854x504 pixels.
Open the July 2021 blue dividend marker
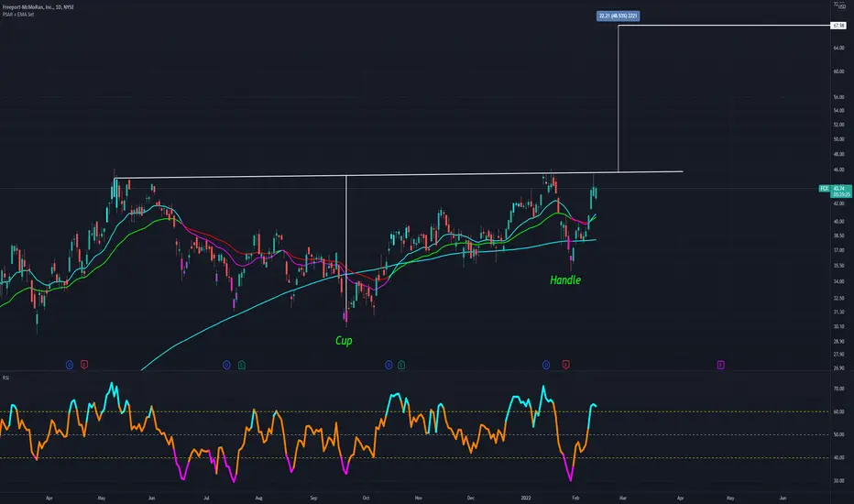click(x=226, y=365)
